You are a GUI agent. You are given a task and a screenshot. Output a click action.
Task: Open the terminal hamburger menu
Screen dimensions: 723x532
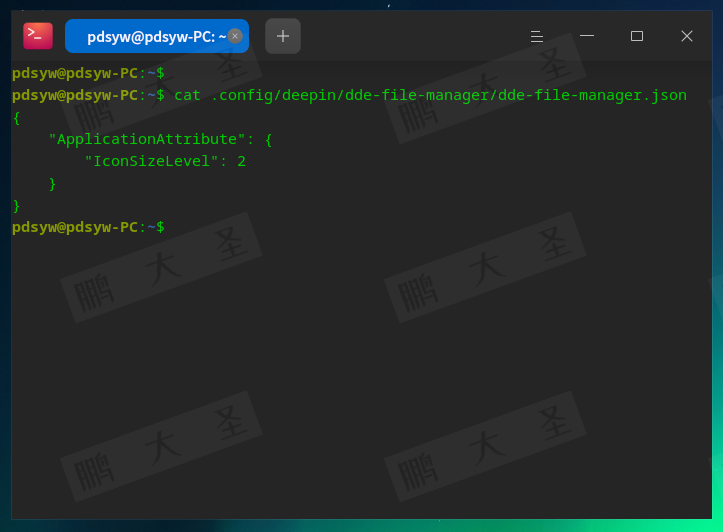(537, 36)
